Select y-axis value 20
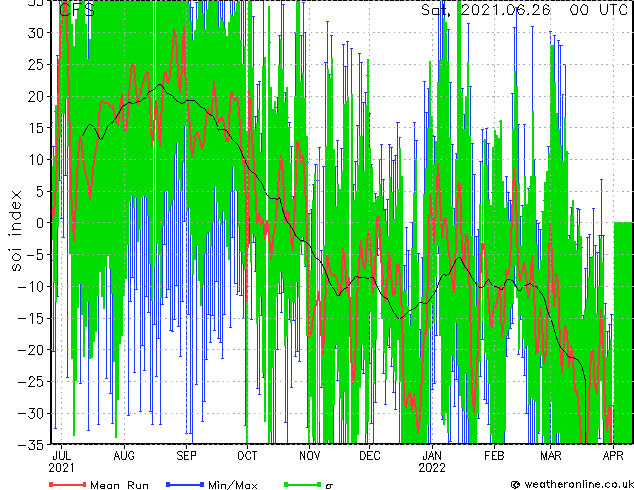 click(36, 96)
